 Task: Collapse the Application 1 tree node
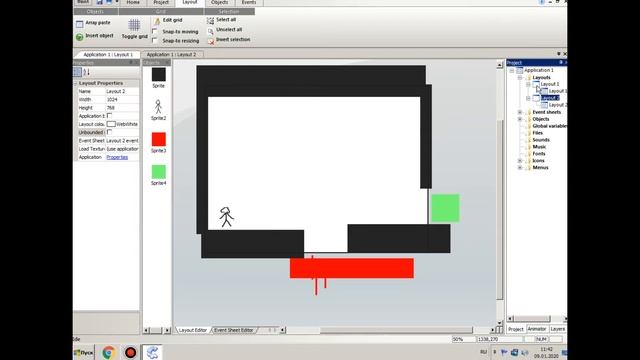(511, 71)
